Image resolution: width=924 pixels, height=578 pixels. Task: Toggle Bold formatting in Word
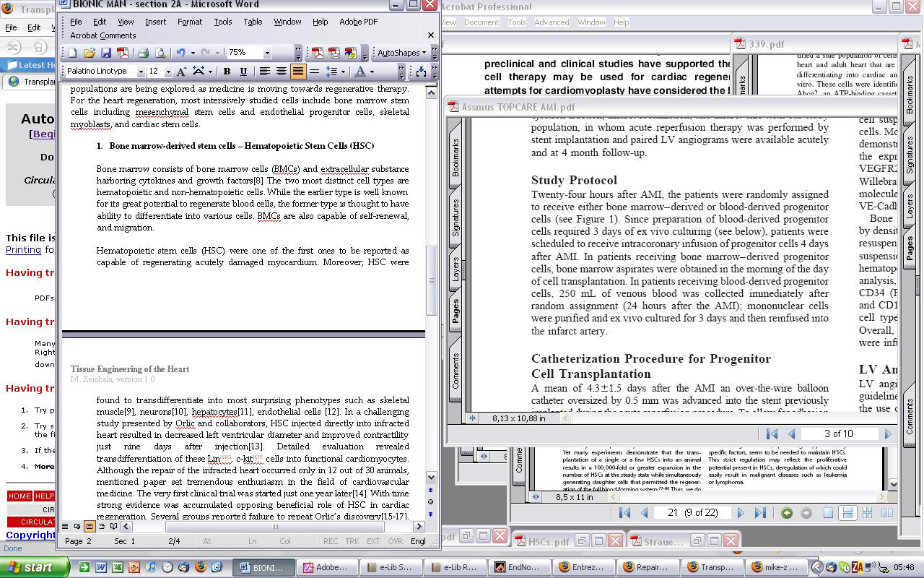(227, 72)
